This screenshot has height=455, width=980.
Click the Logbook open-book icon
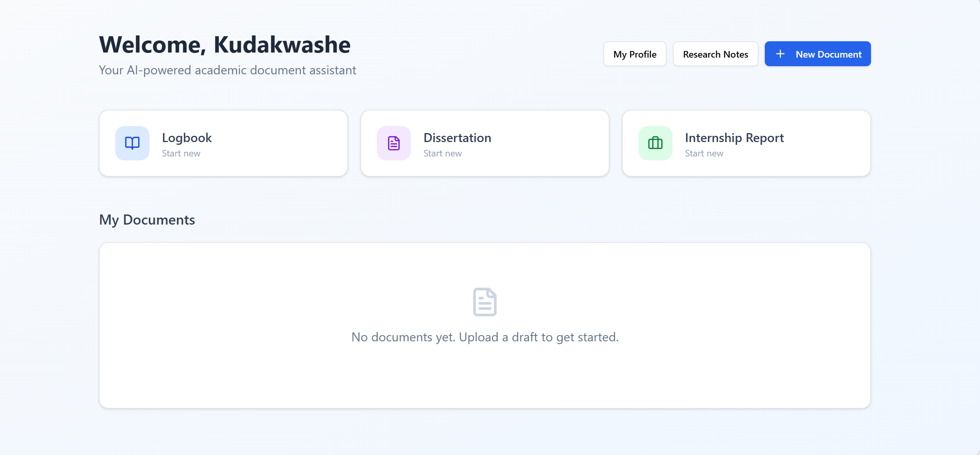pyautogui.click(x=132, y=143)
